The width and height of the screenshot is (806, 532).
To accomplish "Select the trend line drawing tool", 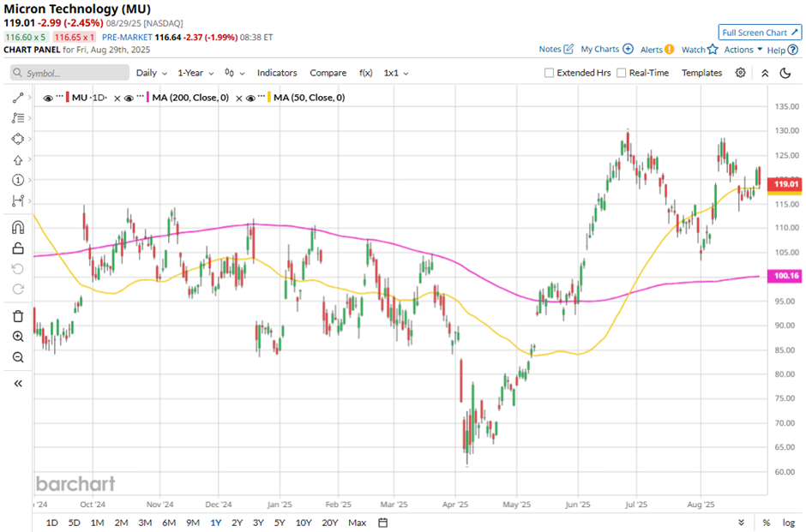I will coord(18,98).
